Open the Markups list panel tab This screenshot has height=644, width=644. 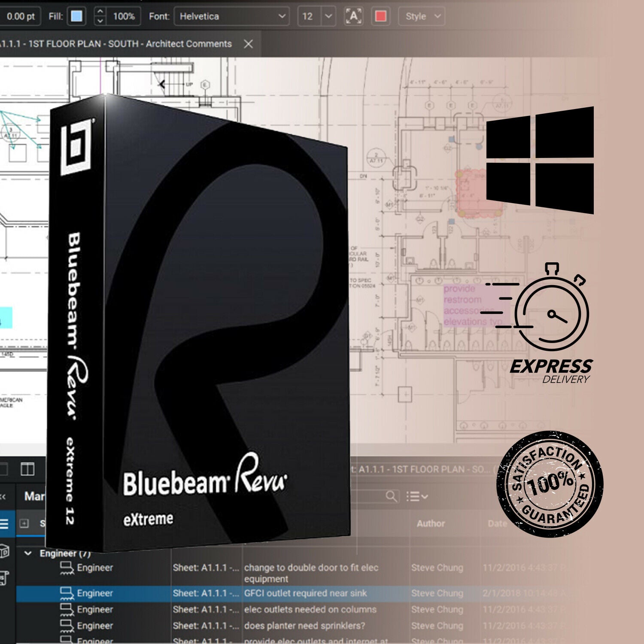34,496
